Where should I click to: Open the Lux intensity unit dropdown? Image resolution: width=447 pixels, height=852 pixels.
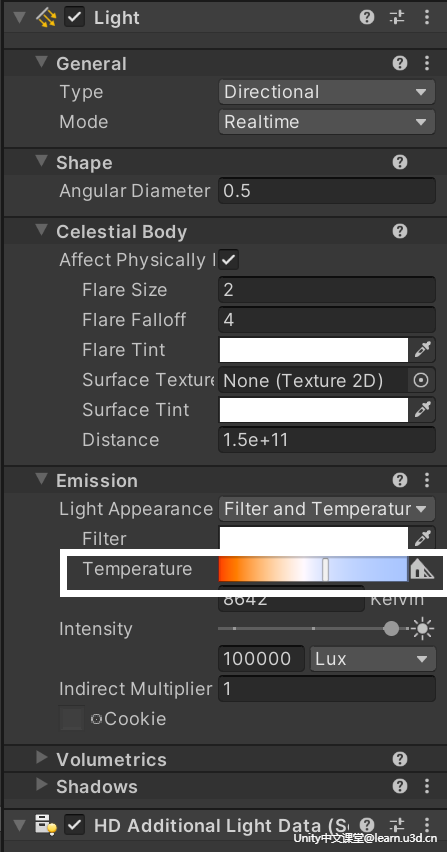[373, 659]
